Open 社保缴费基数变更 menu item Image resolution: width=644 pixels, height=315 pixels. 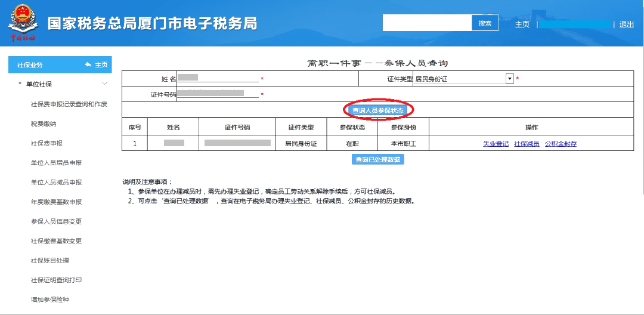click(x=56, y=240)
